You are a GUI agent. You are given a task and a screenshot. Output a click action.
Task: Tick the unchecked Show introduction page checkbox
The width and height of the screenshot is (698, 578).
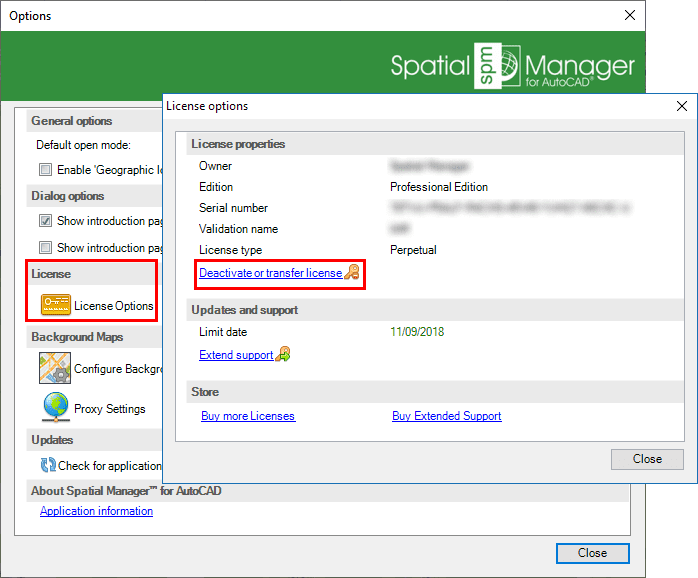45,247
